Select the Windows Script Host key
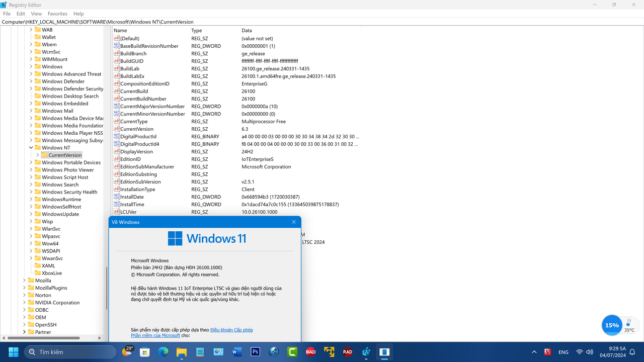Viewport: 644px width, 362px height. coord(65,177)
